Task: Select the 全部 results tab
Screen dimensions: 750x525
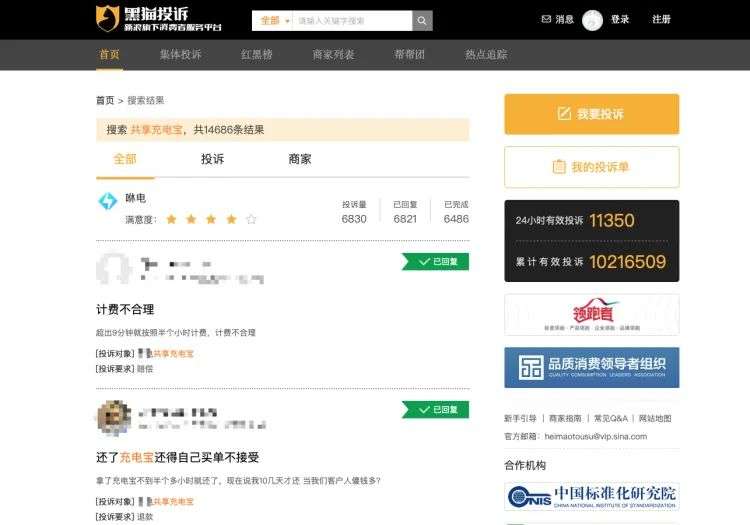Action: [125, 159]
